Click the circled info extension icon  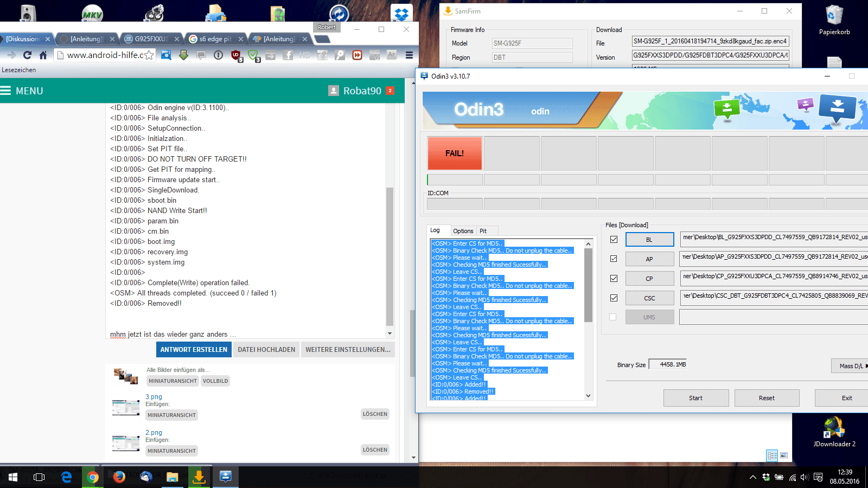pos(218,55)
